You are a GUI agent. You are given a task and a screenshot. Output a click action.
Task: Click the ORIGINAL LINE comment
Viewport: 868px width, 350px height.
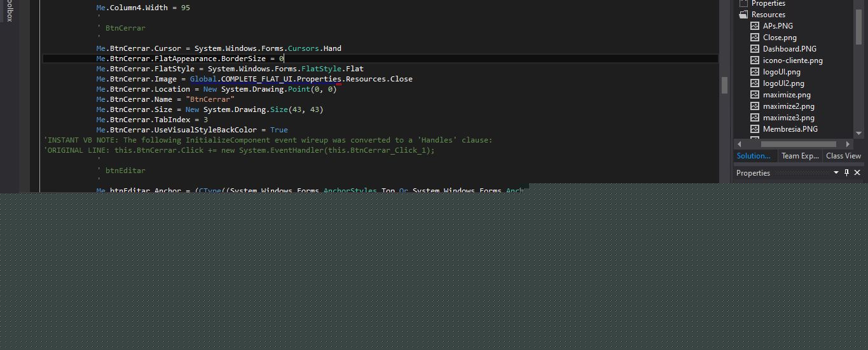[x=239, y=150]
